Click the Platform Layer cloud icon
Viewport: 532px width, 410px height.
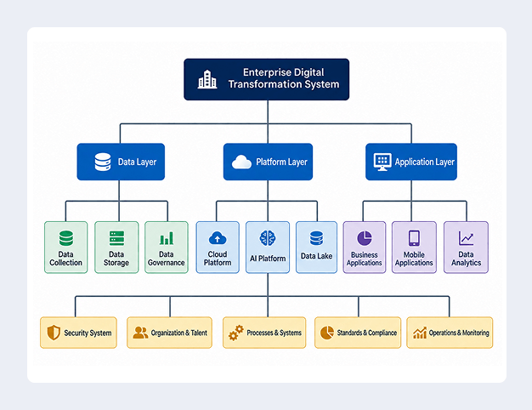point(241,162)
